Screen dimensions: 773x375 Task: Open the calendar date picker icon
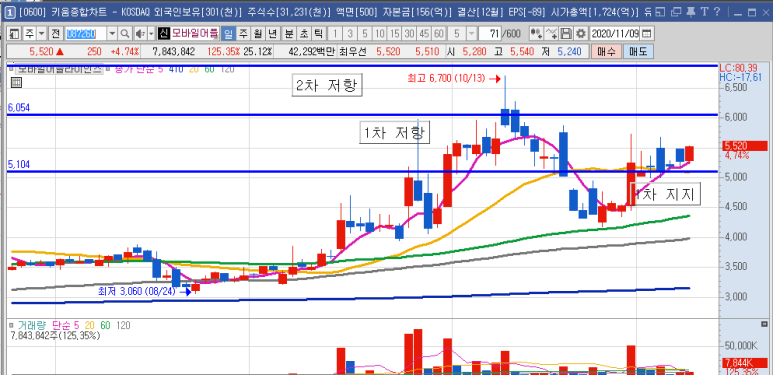pos(646,34)
